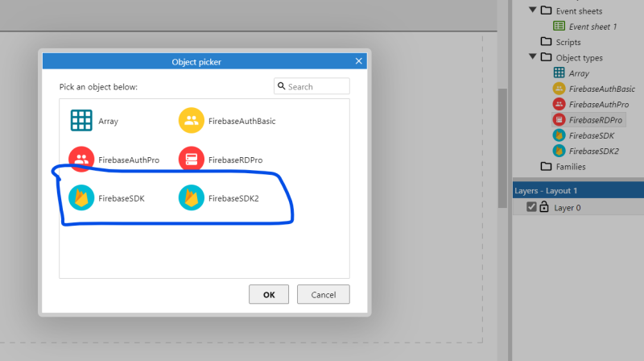Click FirebaseRDPro icon in project tree
Screen dimensions: 644x361
click(x=559, y=119)
